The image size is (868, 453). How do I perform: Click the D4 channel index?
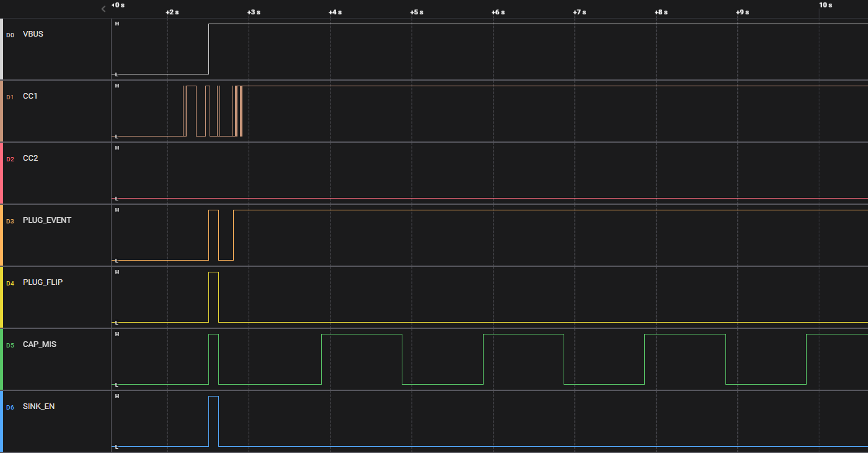pos(10,283)
